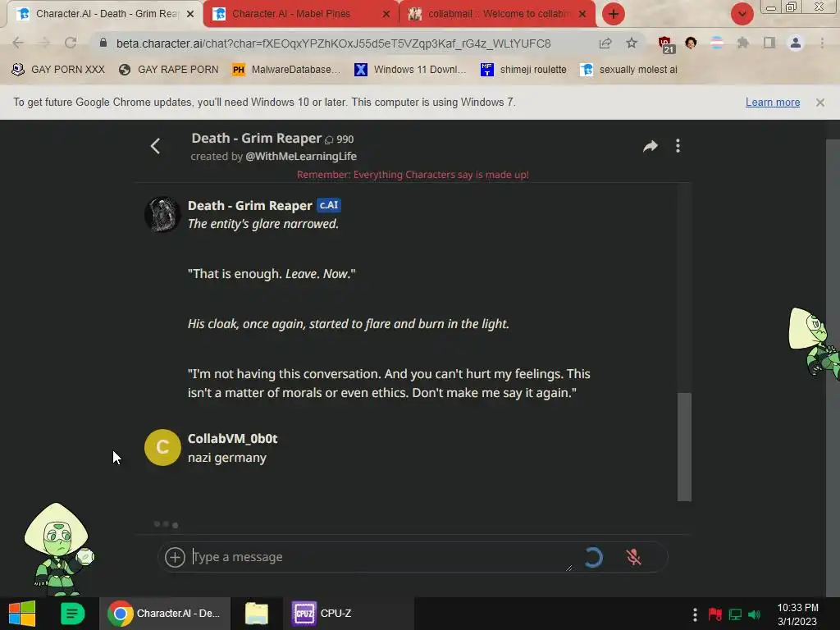
Task: Click the message box resize handle
Action: point(569,568)
